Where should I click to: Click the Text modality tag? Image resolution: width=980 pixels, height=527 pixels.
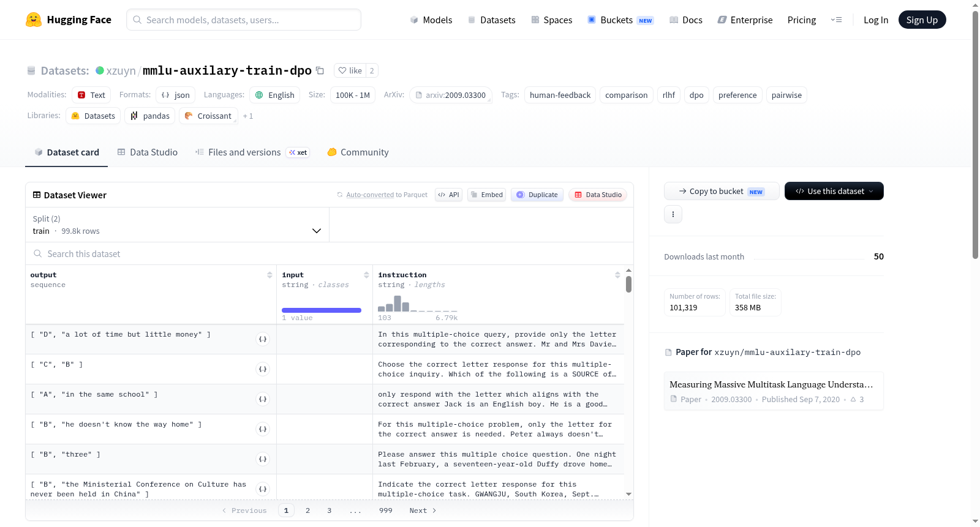click(91, 95)
